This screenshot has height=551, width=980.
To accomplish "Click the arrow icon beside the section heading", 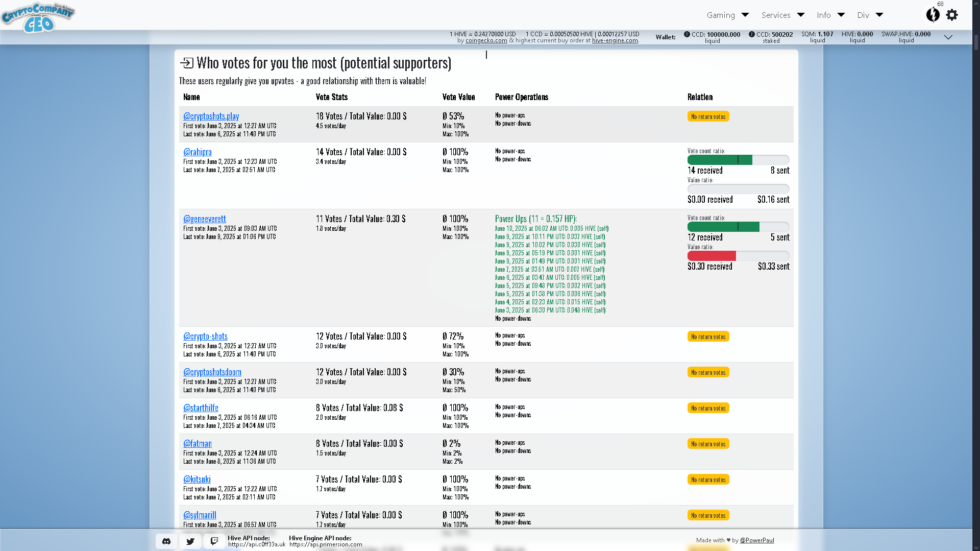I will pos(187,63).
